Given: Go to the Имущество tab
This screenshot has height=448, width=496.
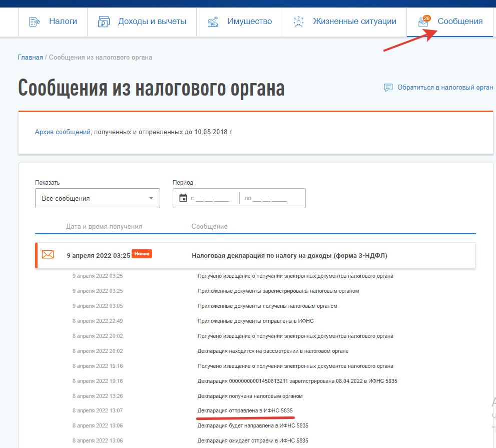Looking at the screenshot, I should point(249,22).
